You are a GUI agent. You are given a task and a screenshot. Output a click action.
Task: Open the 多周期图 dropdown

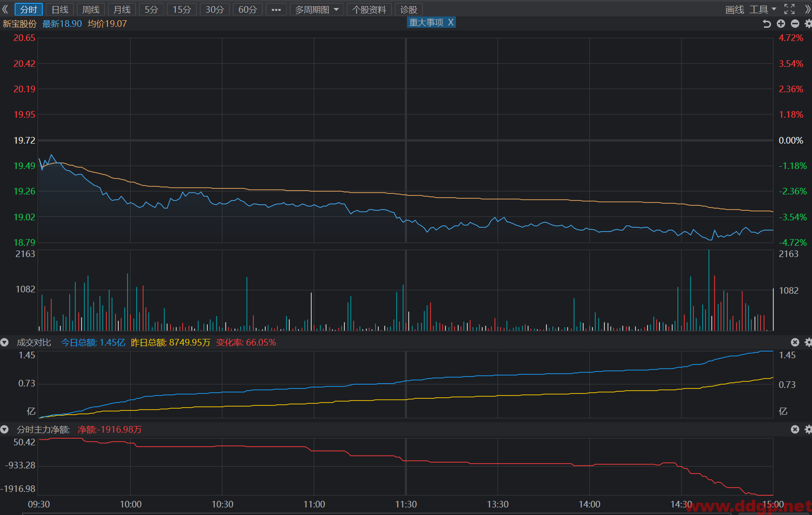tap(317, 9)
